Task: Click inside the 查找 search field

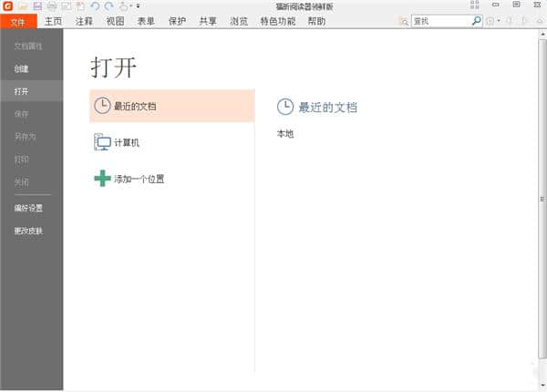Action: [x=439, y=20]
